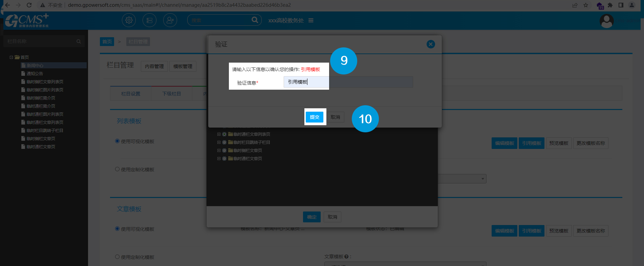Switch to the 栏目设置 tab
This screenshot has width=644, height=266.
131,94
